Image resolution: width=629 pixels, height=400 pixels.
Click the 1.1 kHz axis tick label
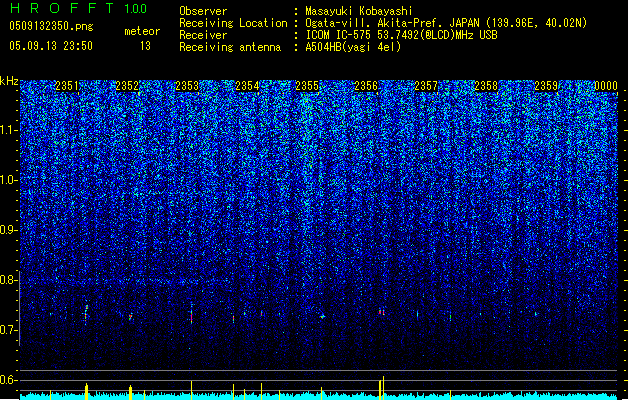(x=9, y=130)
